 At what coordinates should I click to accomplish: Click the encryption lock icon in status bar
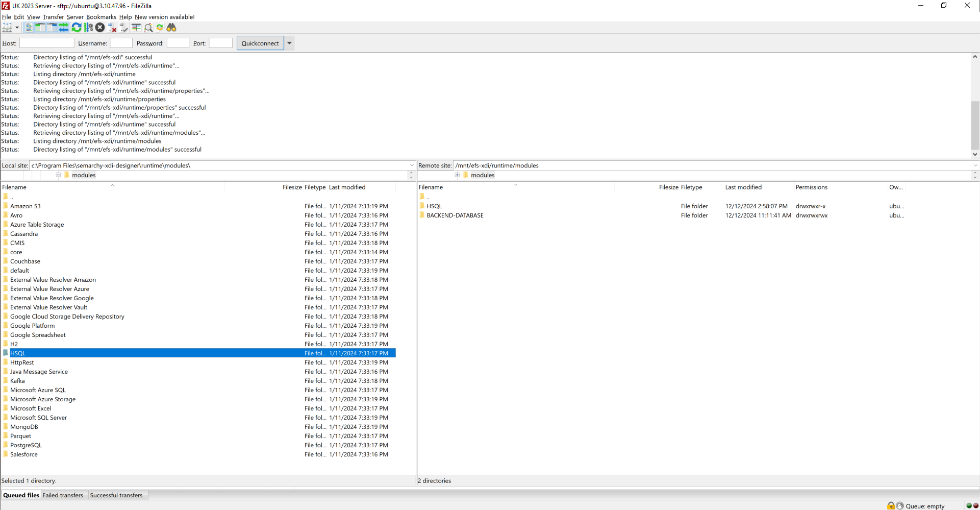(x=891, y=506)
